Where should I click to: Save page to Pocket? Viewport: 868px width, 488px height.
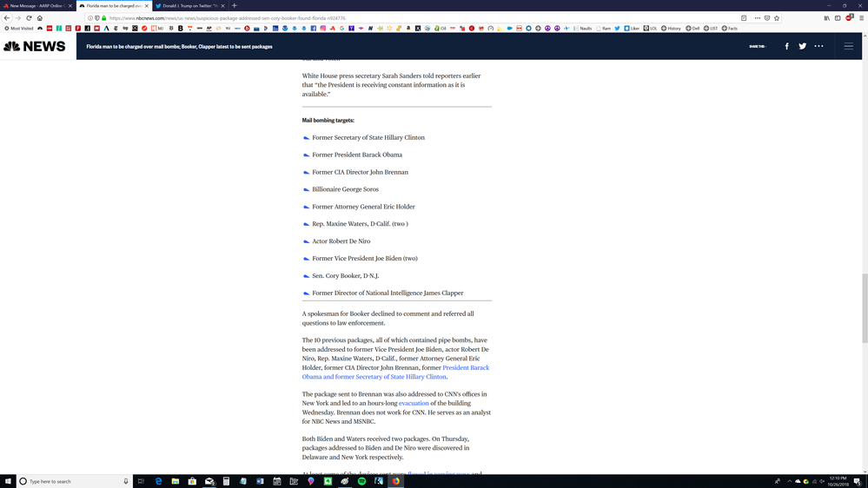(x=766, y=18)
